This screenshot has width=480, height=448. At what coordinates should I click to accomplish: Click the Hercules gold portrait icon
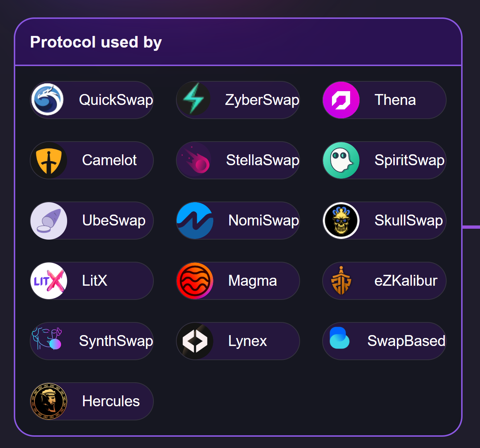click(x=49, y=402)
